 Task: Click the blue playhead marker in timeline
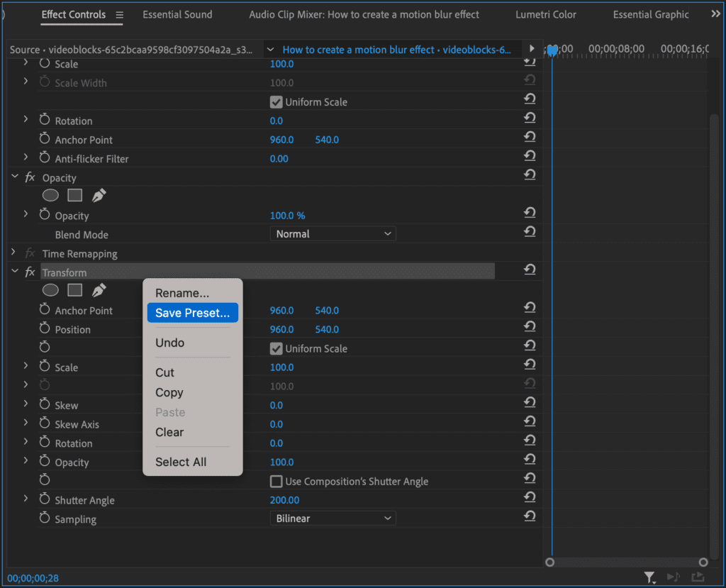(x=552, y=50)
